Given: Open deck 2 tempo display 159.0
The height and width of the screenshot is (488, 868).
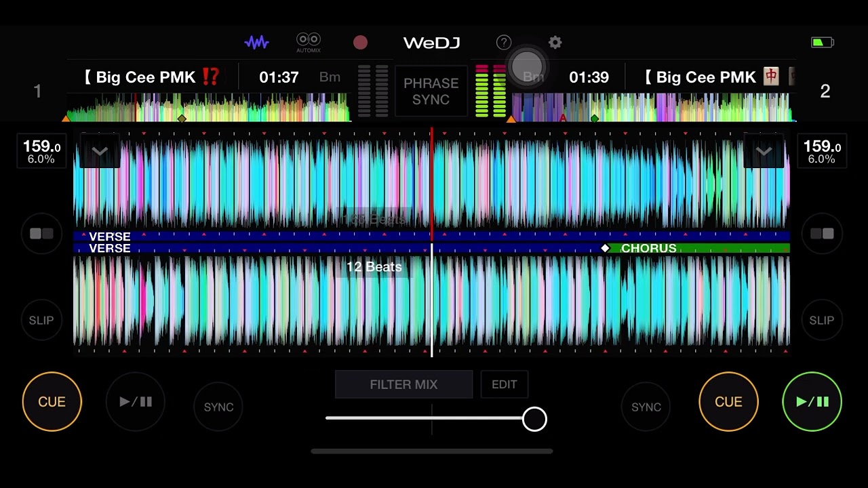Looking at the screenshot, I should click(x=822, y=151).
